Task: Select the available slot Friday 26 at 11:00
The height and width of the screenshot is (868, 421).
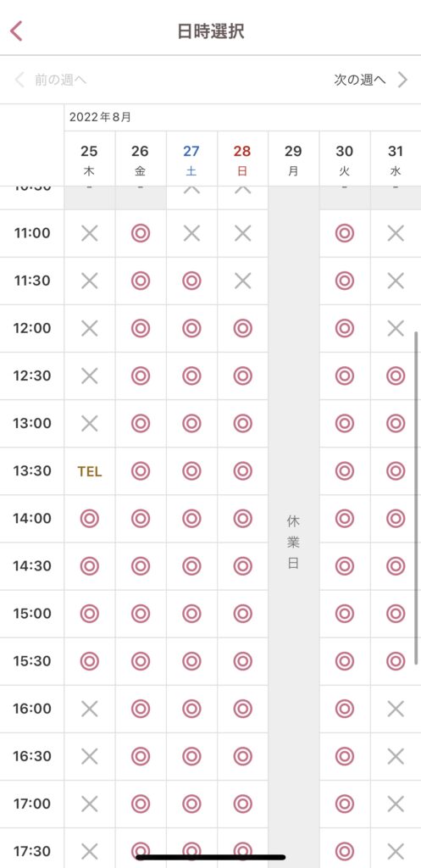Action: (141, 234)
